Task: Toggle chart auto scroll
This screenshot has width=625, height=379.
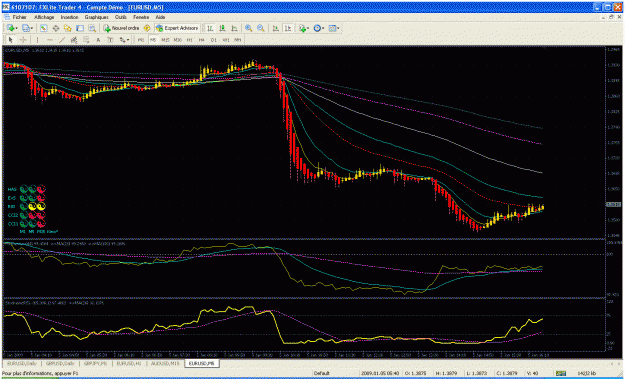Action: pyautogui.click(x=275, y=28)
